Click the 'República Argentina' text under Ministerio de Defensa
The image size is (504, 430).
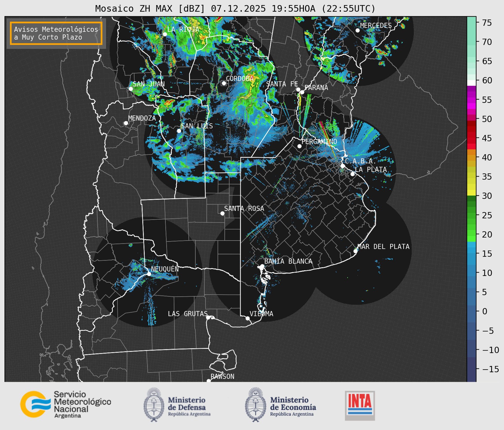(189, 414)
